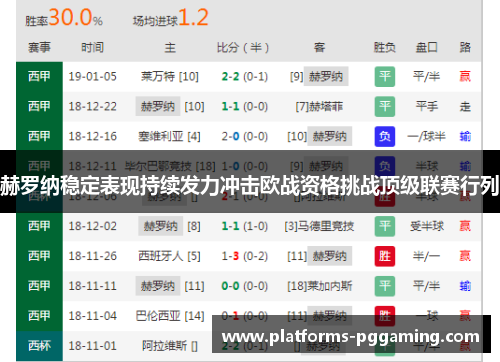This screenshot has height=362, width=500.
Task: Click the score 2-0 (0-0)
Action: 245,136
